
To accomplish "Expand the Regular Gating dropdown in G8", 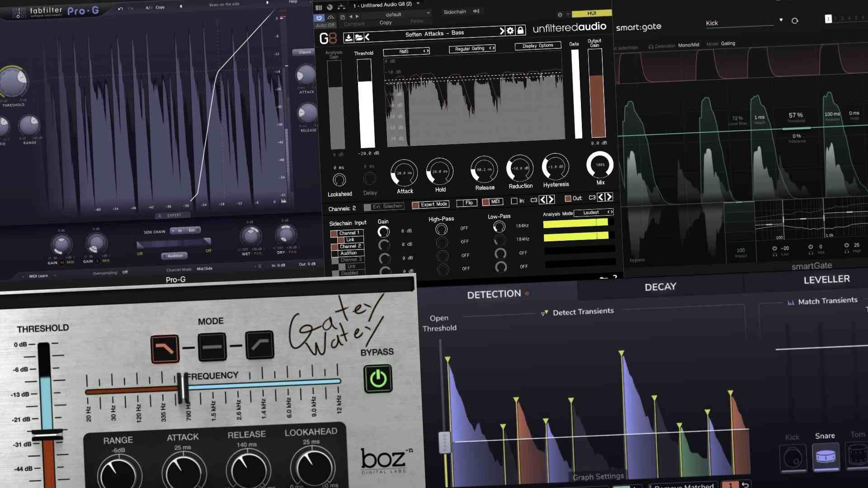I will (472, 49).
